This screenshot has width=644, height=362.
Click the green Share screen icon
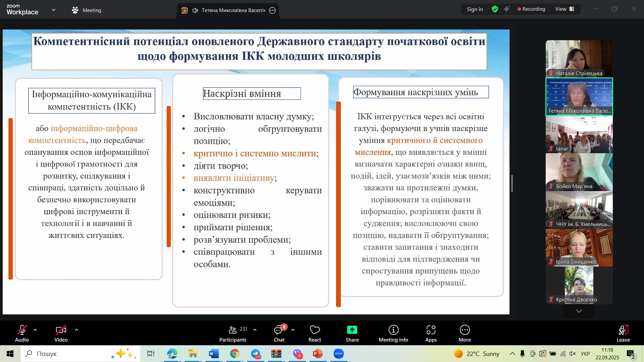click(352, 330)
